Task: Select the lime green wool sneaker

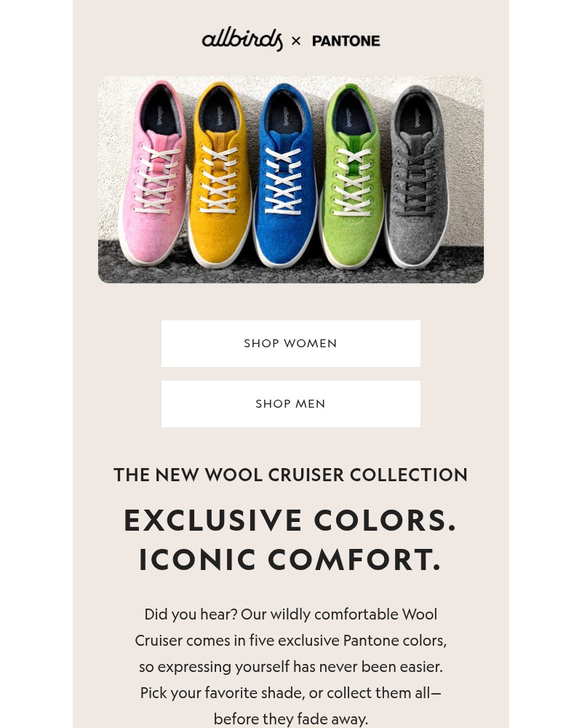Action: [353, 176]
